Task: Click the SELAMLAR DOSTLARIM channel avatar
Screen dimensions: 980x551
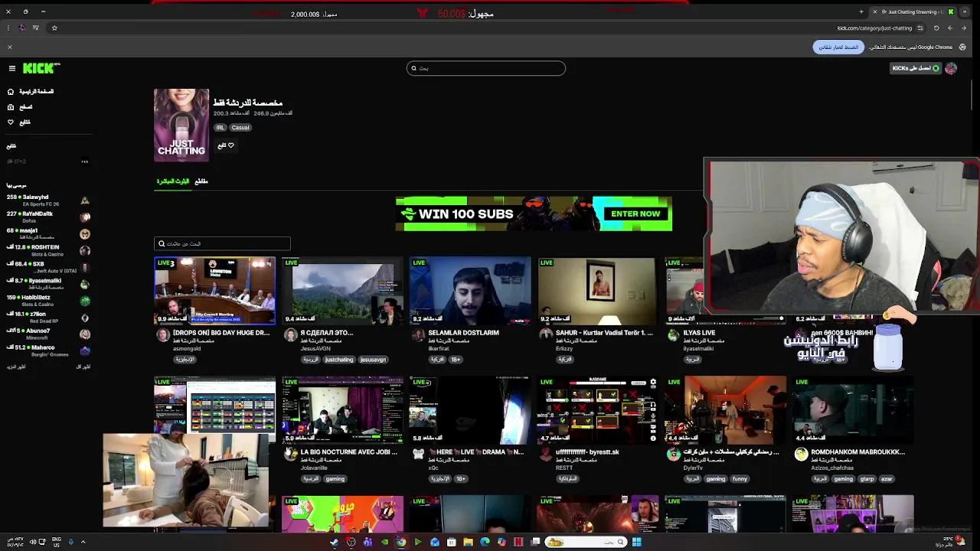Action: point(418,335)
